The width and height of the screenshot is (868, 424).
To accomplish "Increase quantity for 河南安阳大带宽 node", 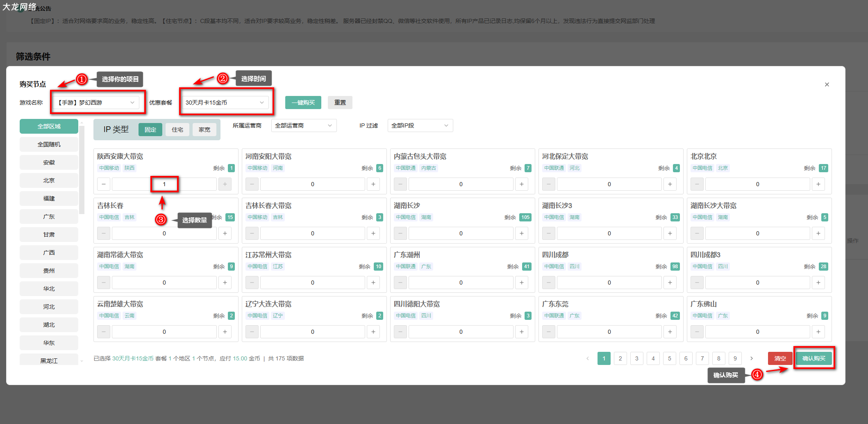I will 373,184.
